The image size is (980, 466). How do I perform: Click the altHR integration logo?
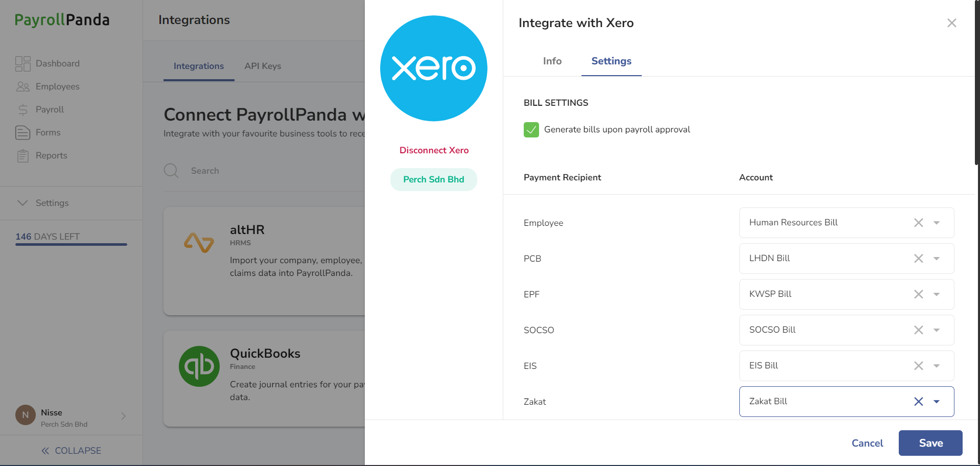[199, 243]
